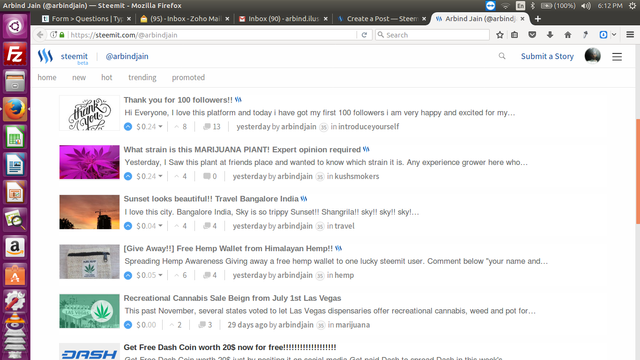The image size is (640, 360).
Task: Upvote the Sunset looks beautiful post
Action: click(x=128, y=226)
